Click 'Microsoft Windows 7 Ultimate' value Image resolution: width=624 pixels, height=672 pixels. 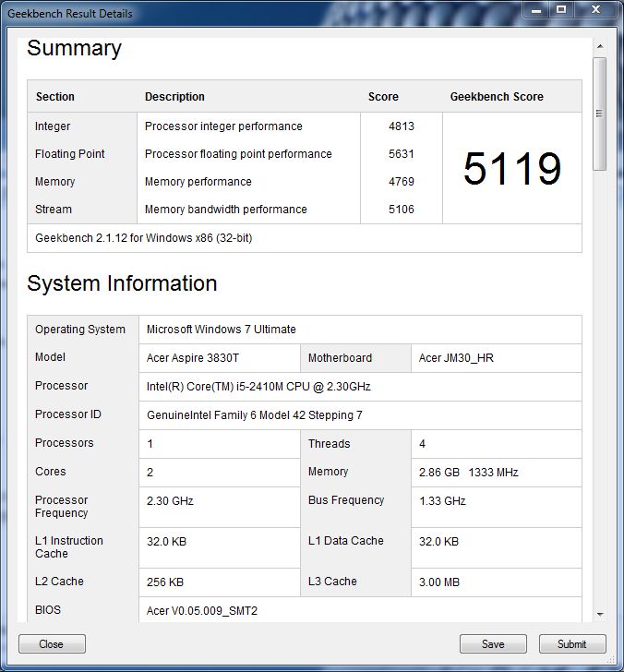pyautogui.click(x=222, y=330)
